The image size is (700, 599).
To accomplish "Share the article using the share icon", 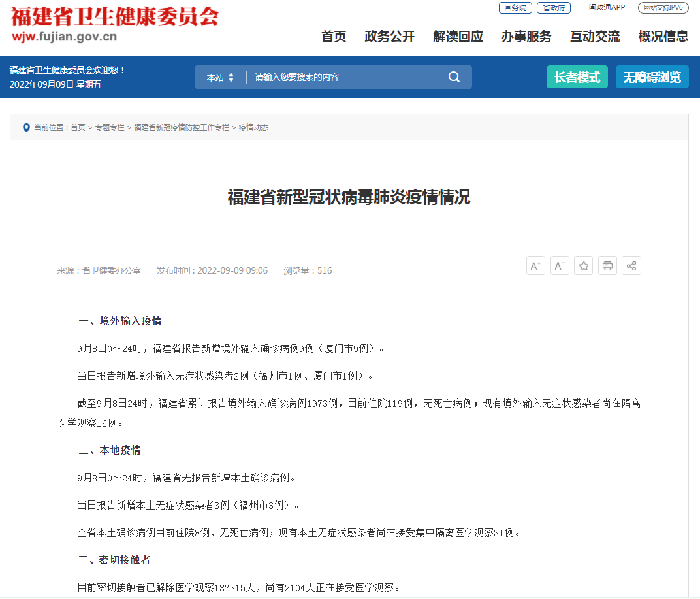I will pyautogui.click(x=631, y=265).
